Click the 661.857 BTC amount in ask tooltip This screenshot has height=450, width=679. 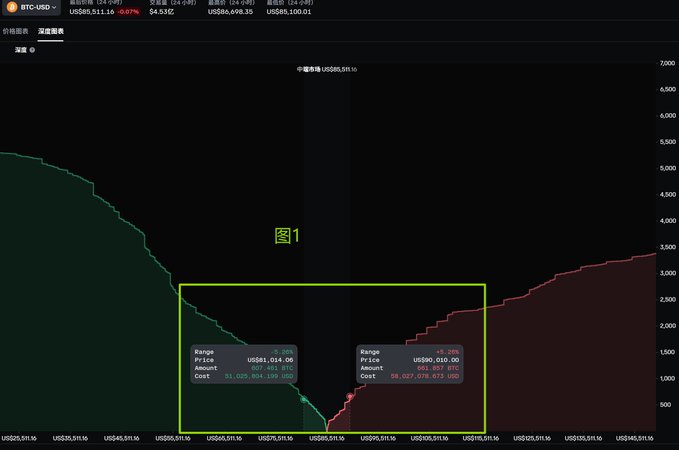click(x=438, y=368)
